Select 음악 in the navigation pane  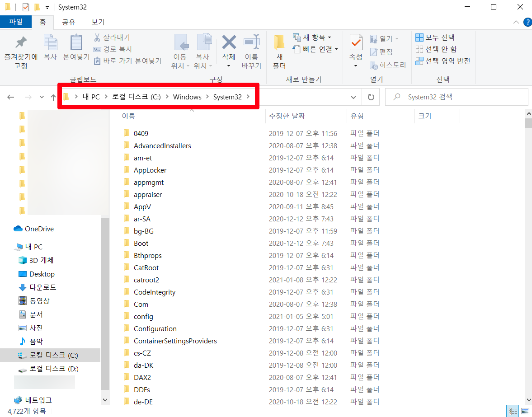(31, 342)
